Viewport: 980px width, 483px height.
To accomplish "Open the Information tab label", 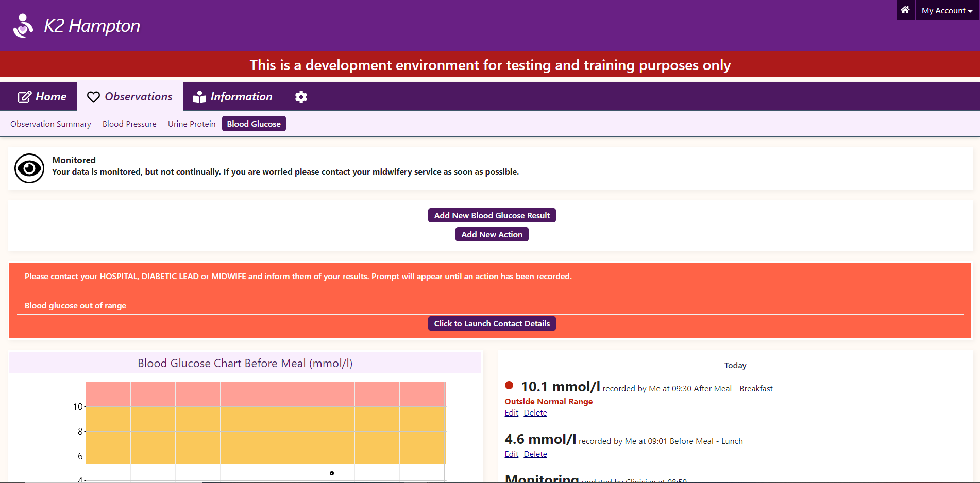I will pos(241,97).
